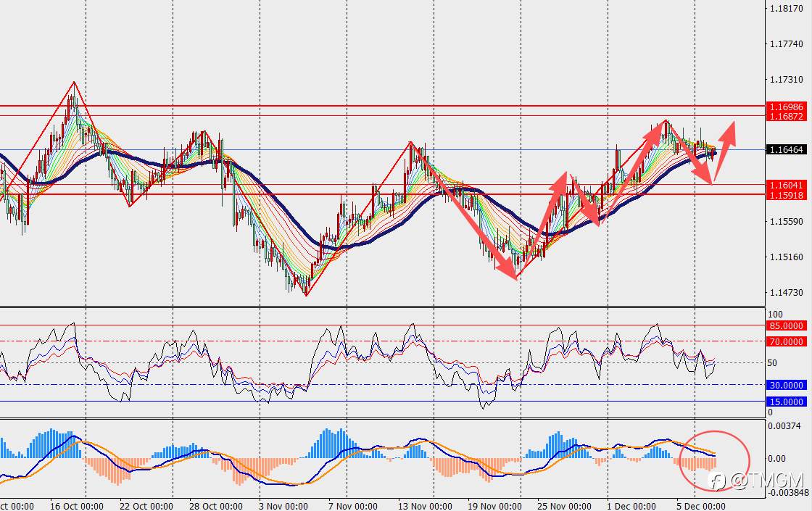812x511 pixels.
Task: Click the @TMGM watermark logo icon
Action: [x=717, y=481]
